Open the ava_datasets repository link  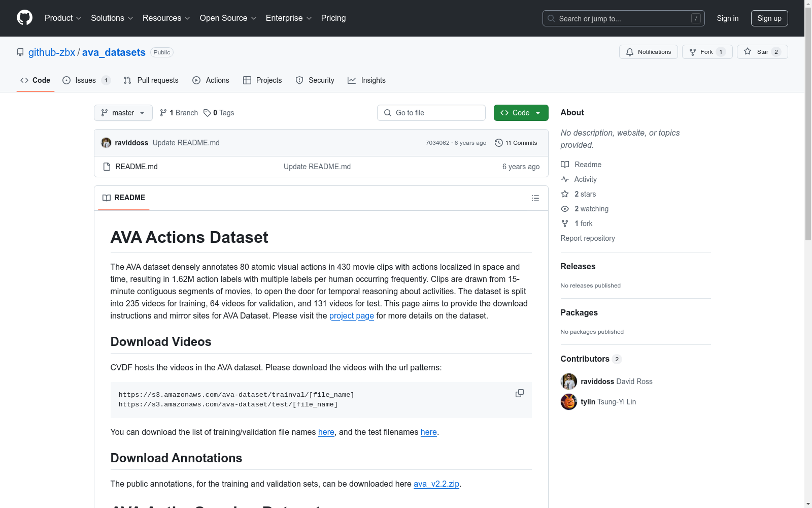[x=114, y=52]
